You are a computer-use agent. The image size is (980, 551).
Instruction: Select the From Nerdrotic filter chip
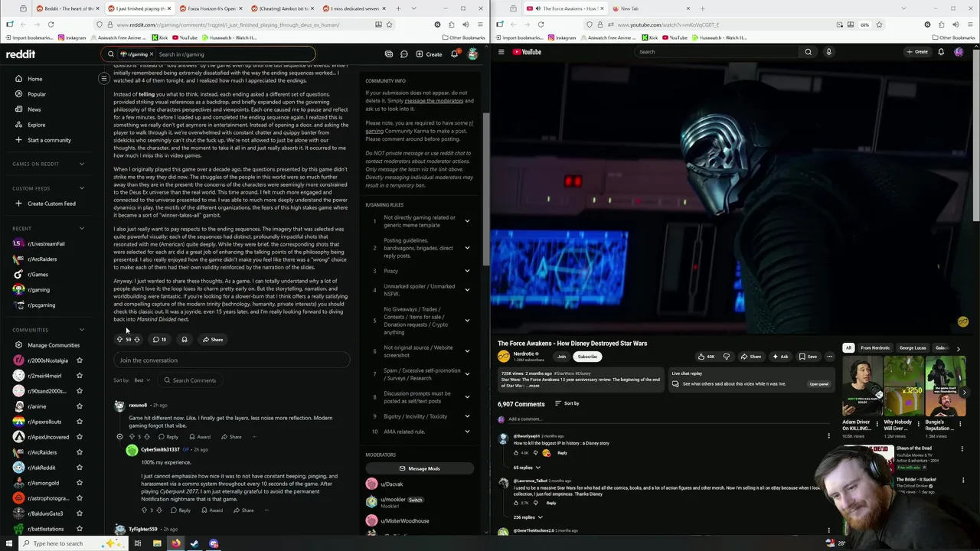click(875, 348)
